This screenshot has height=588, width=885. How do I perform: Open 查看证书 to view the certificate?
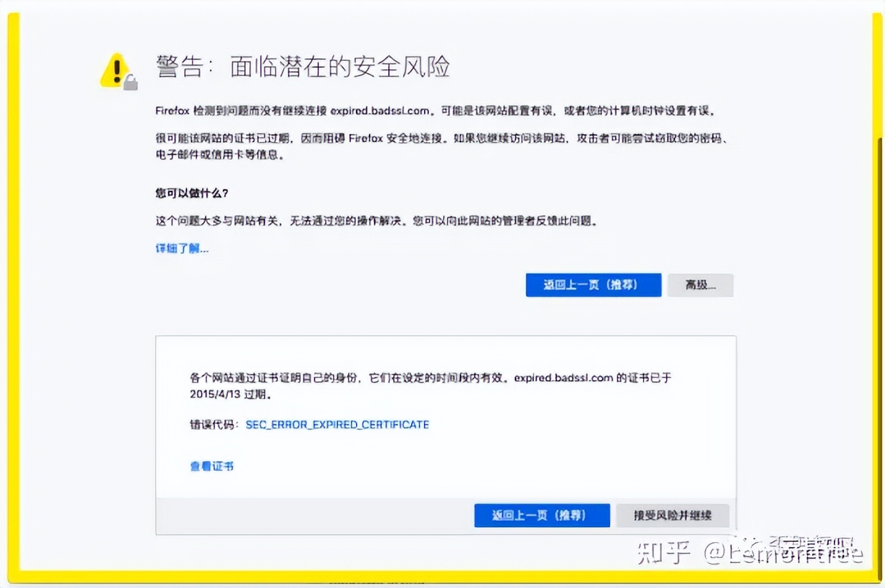click(x=211, y=466)
